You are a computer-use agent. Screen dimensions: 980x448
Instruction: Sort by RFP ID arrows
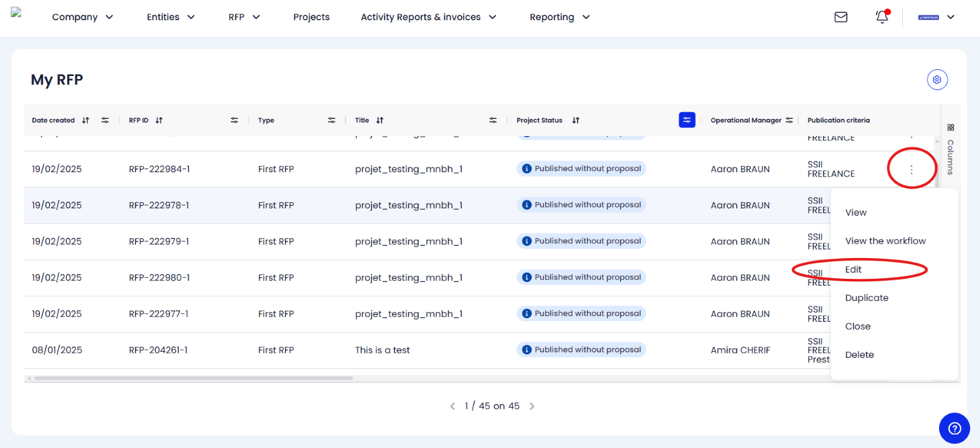159,120
